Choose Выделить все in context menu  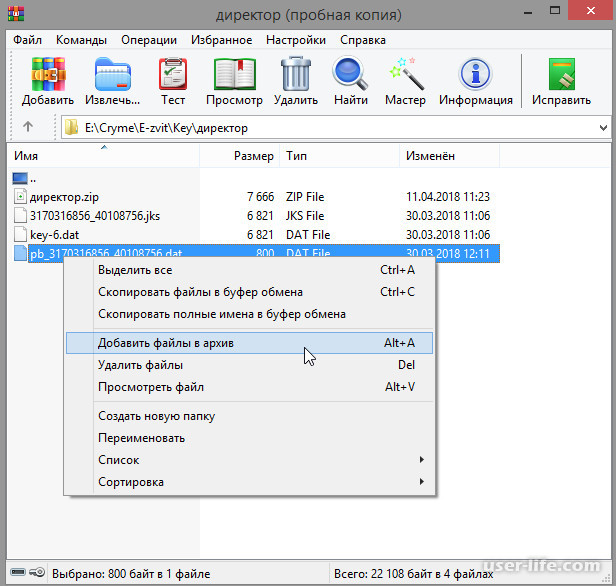[x=249, y=270]
